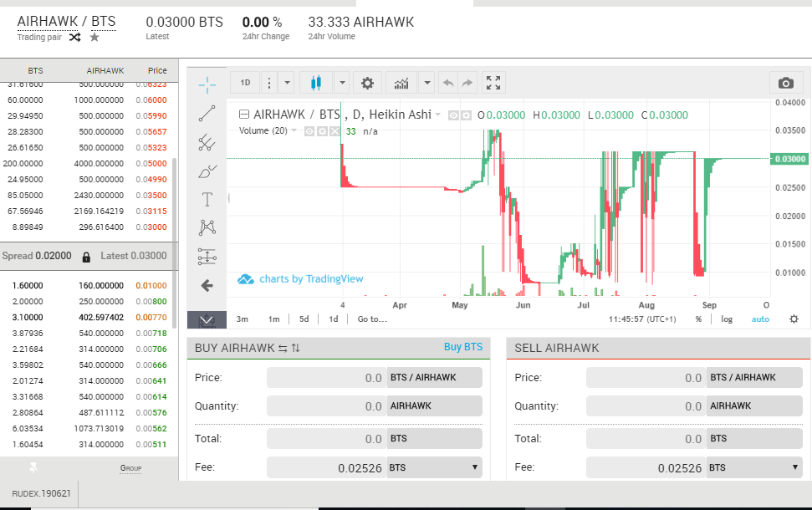Open chart axis settings gear at bottom right

(794, 319)
